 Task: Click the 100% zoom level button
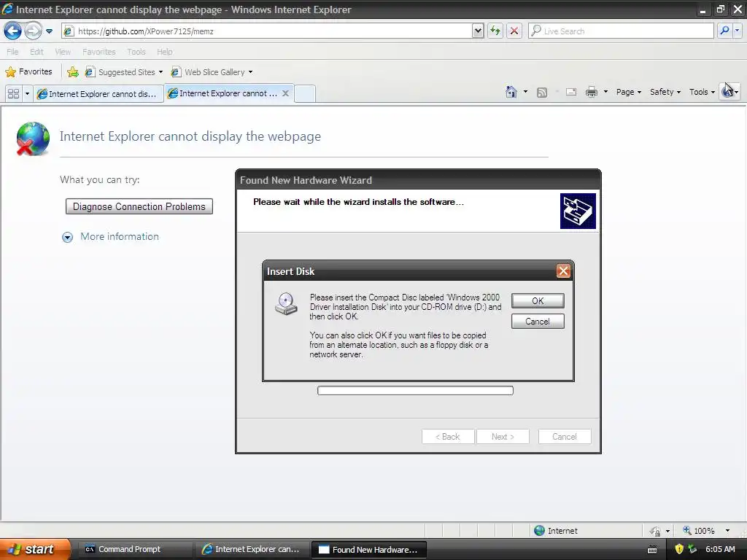(700, 531)
